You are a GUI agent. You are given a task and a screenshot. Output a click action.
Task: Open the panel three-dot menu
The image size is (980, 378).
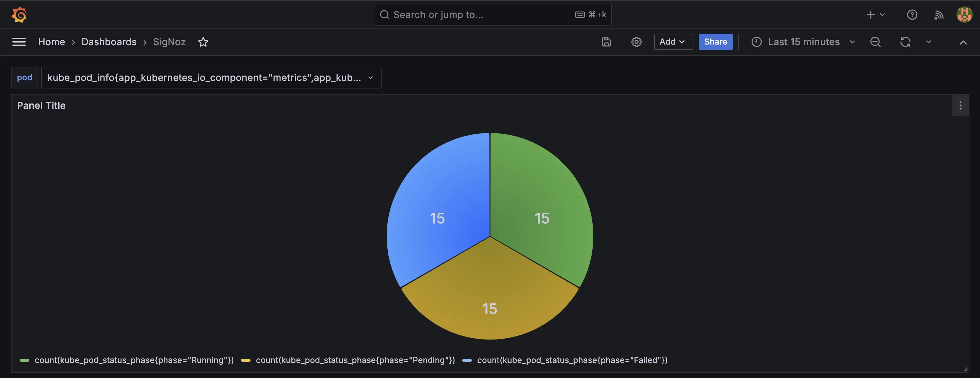coord(960,106)
